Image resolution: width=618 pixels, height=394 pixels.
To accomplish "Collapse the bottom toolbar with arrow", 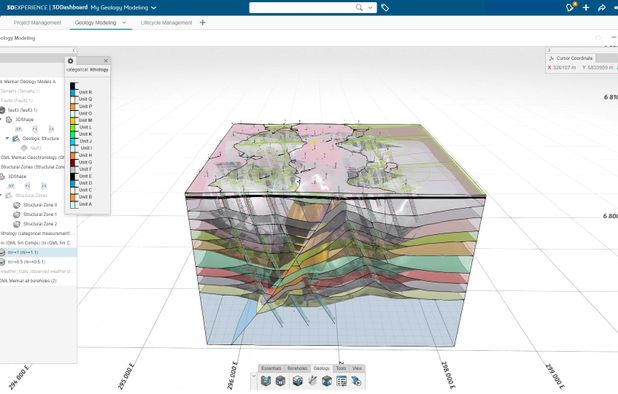I will click(x=254, y=376).
